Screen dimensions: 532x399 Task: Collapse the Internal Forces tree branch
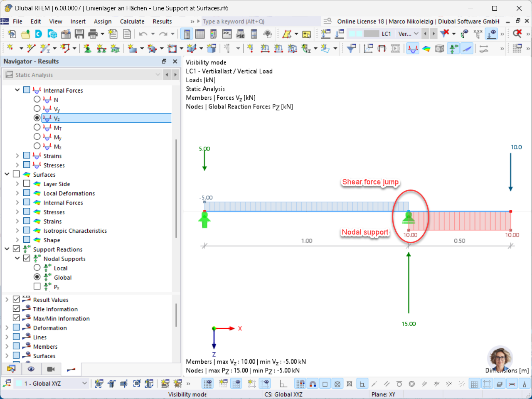tap(17, 90)
